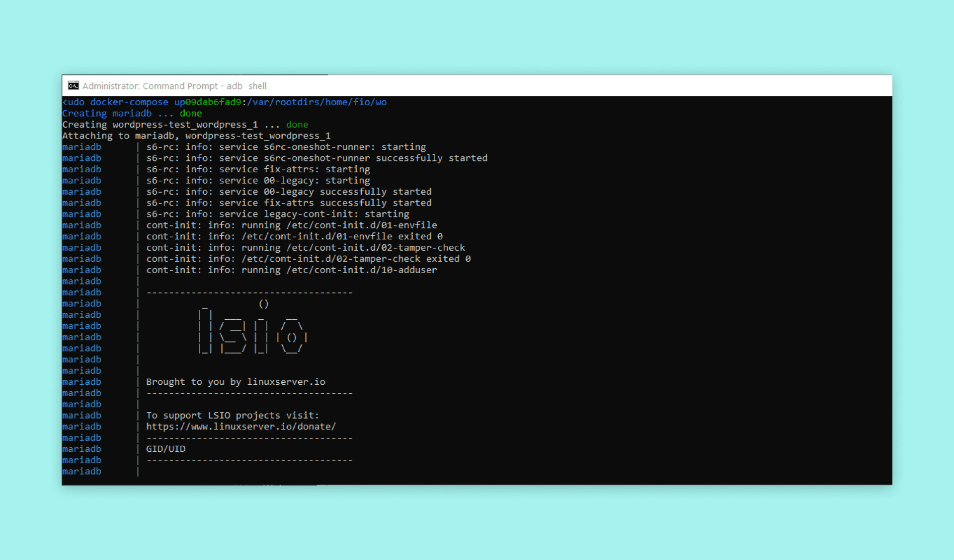Click the 'legacy-cont-init: starting' log line
954x560 pixels.
coord(277,214)
